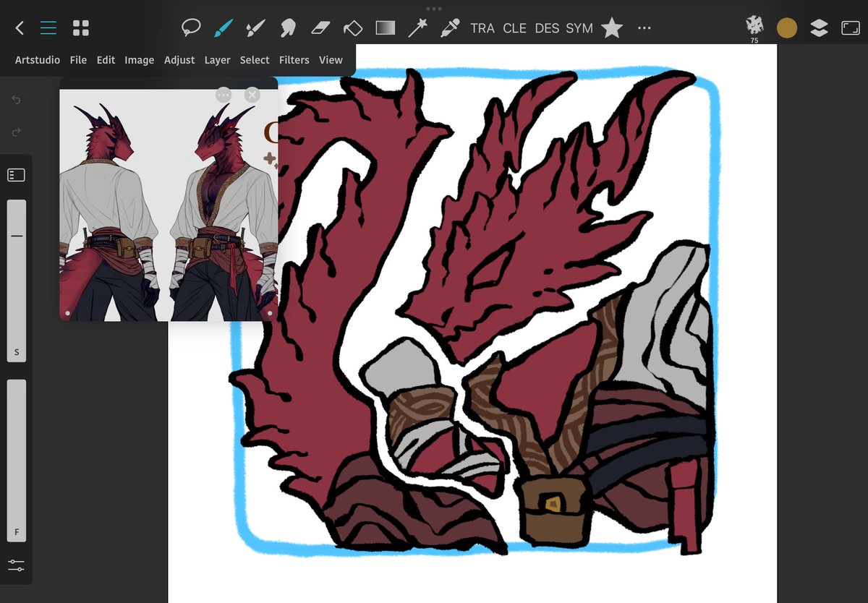Open the View menu
The width and height of the screenshot is (868, 603).
[331, 60]
